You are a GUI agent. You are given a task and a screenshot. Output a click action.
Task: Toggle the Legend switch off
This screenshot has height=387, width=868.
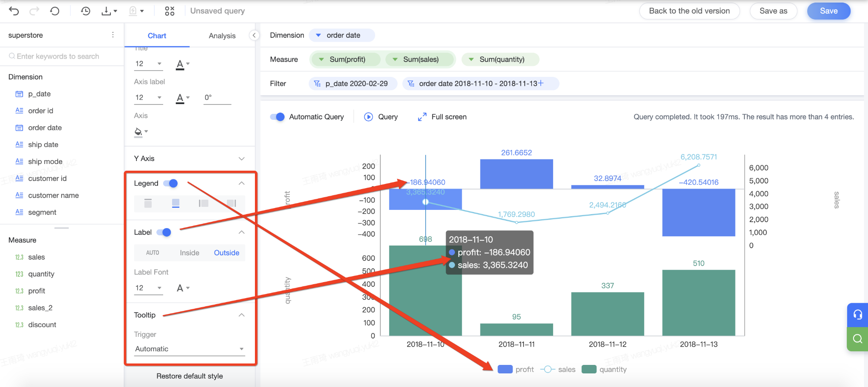coord(170,184)
